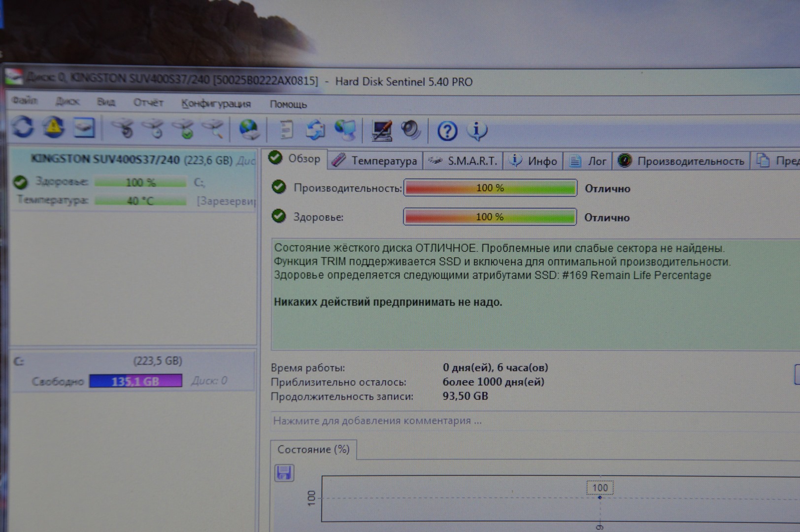The image size is (800, 532).
Task: Click the speaker sound toolbar icon
Action: click(410, 131)
